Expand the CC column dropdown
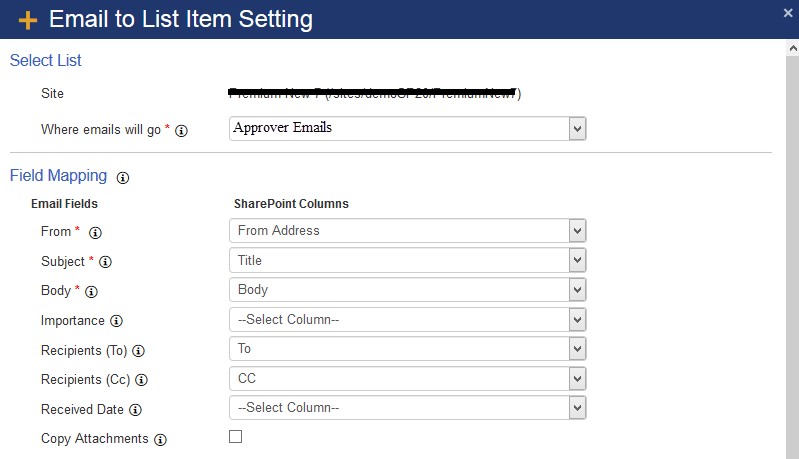 click(407, 379)
